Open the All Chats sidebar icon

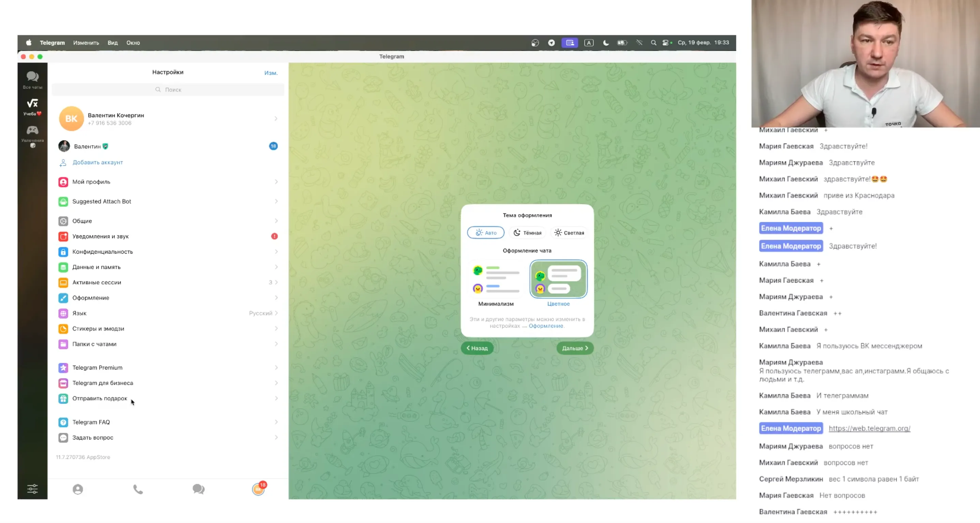(x=32, y=80)
